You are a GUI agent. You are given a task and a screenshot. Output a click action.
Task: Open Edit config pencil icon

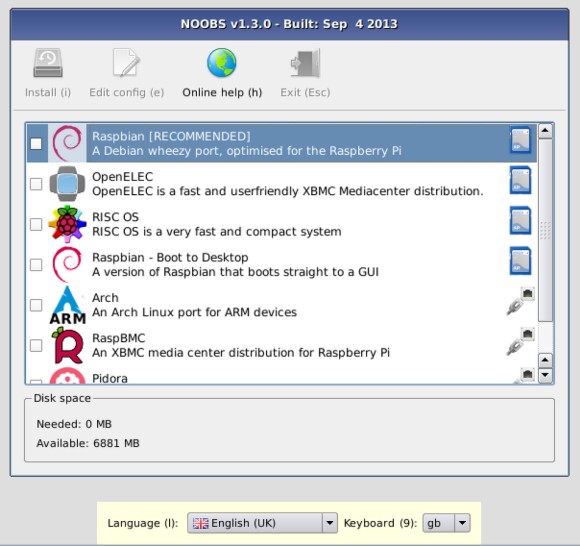(x=126, y=63)
